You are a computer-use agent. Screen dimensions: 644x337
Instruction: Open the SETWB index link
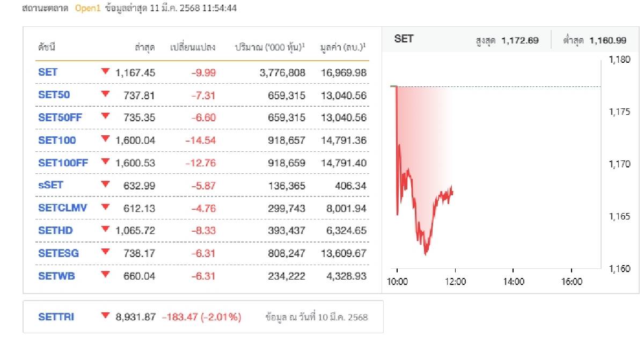click(x=56, y=276)
